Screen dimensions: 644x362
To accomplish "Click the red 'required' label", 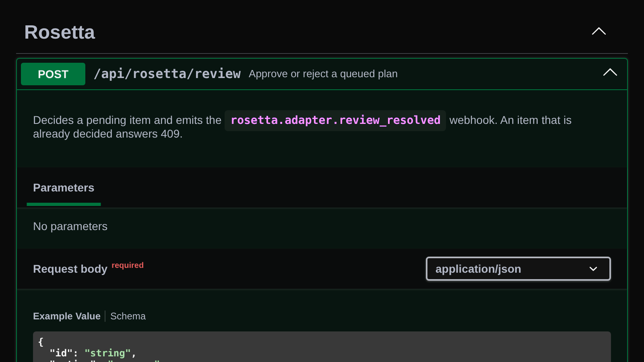I will coord(128,265).
